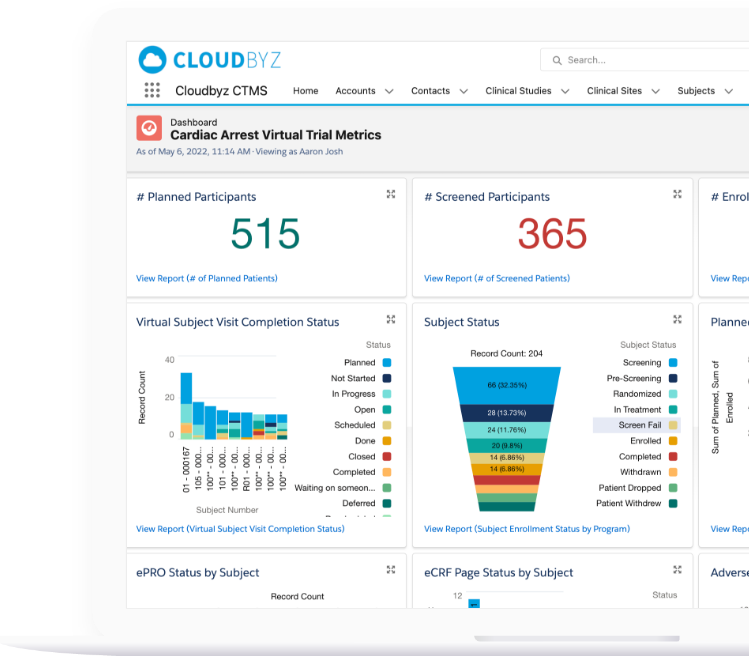The height and width of the screenshot is (656, 749).
Task: Click the Screening legend color swatch
Action: point(673,363)
